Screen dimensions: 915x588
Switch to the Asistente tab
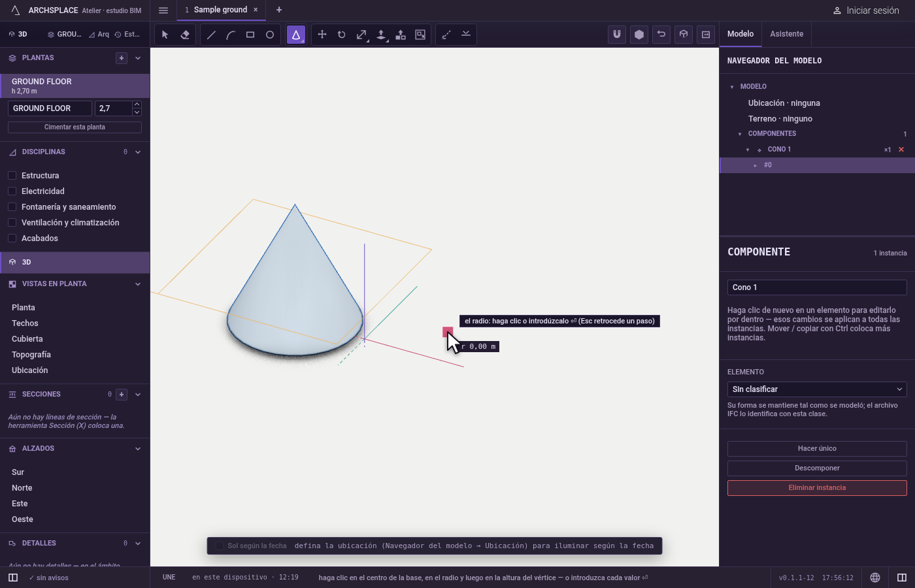click(786, 34)
